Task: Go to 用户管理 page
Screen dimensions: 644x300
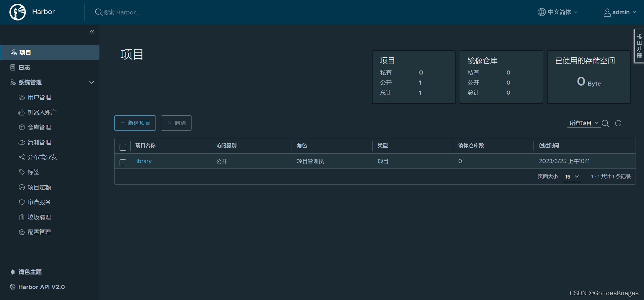Action: point(39,97)
